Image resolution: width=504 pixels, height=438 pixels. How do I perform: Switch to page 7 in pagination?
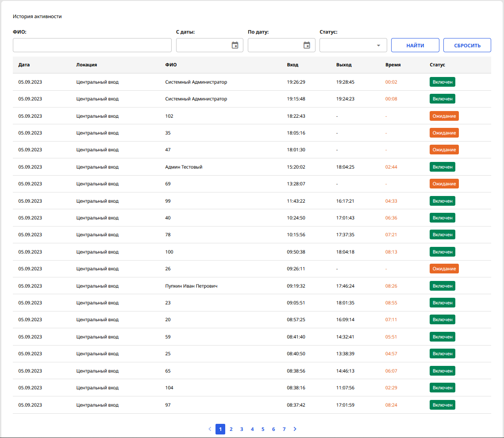coord(284,429)
